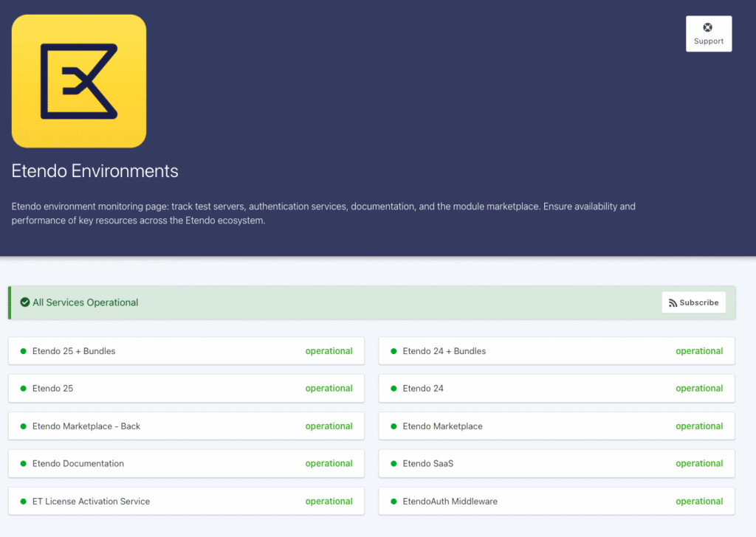756x537 pixels.
Task: Click operational status of Etendo Marketplace - Back
Action: (329, 426)
